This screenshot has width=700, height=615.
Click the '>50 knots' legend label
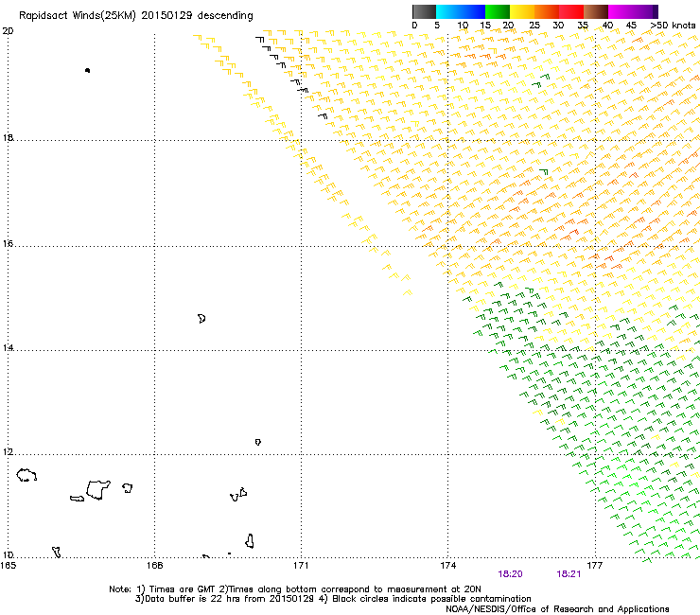[x=673, y=25]
